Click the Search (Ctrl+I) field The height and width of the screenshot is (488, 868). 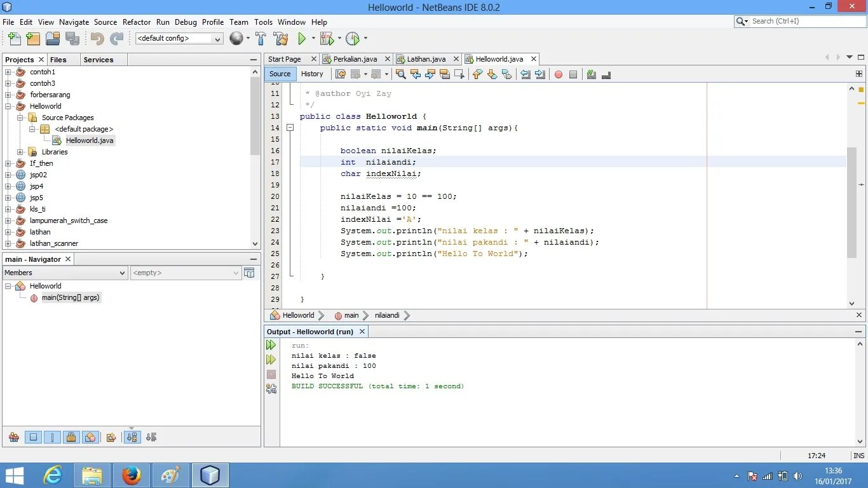(x=800, y=21)
